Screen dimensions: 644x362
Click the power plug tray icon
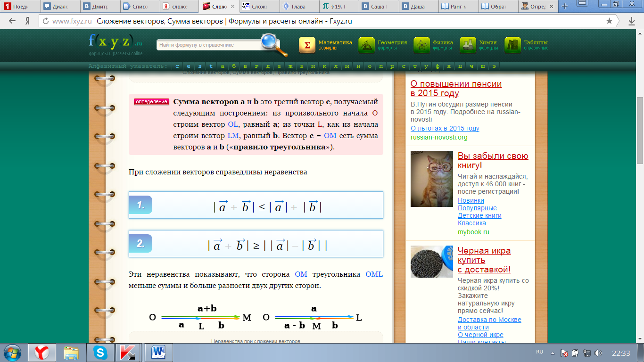pyautogui.click(x=576, y=353)
